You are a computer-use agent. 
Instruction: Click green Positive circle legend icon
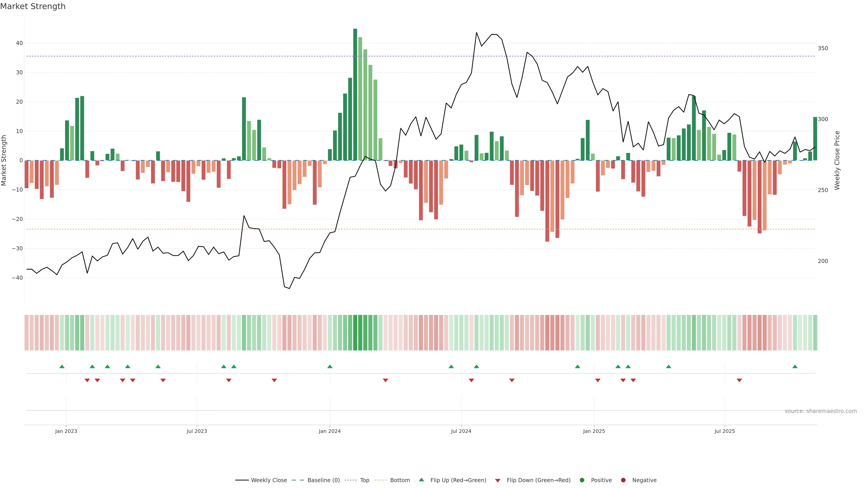[x=582, y=480]
